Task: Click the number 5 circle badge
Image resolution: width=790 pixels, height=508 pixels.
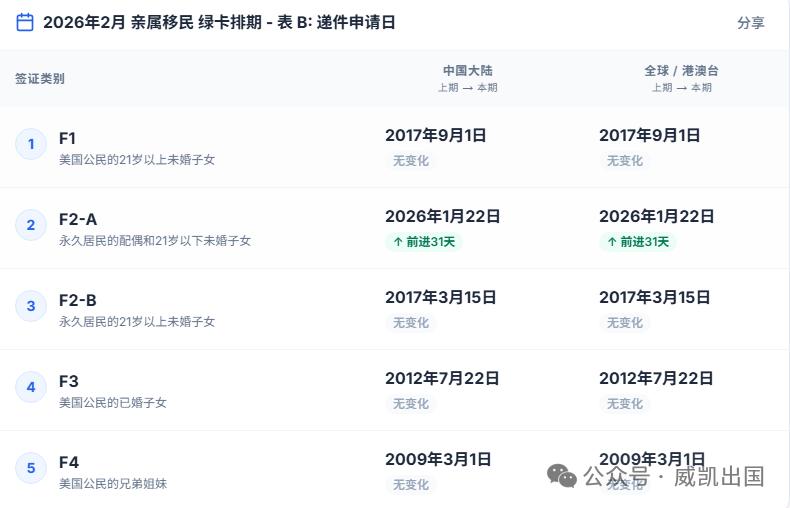Action: tap(31, 468)
